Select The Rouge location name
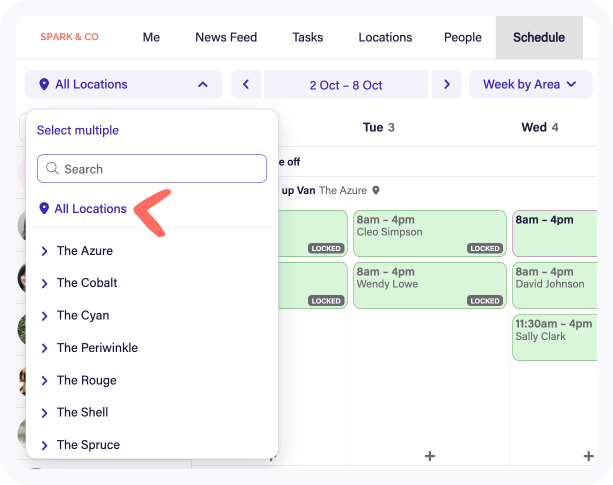The image size is (613, 485). click(87, 380)
